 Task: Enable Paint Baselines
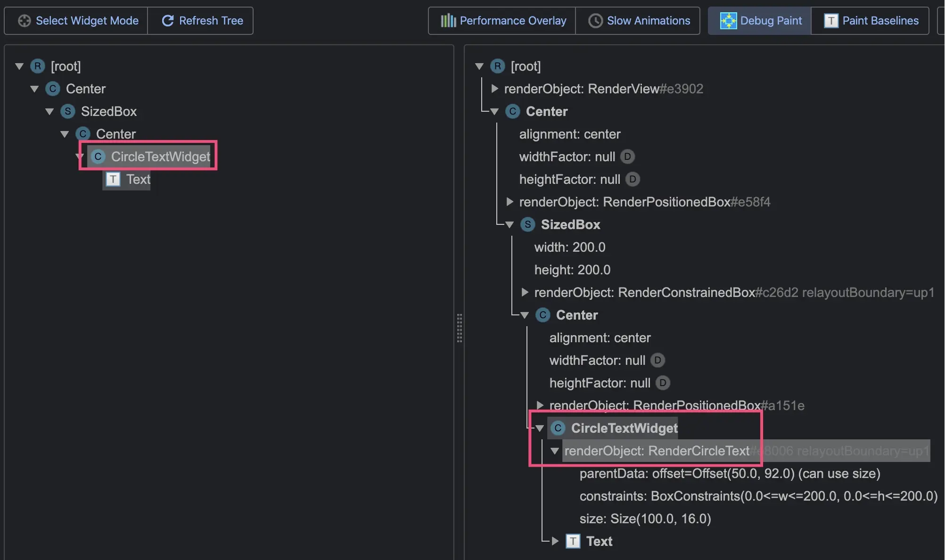pos(870,21)
